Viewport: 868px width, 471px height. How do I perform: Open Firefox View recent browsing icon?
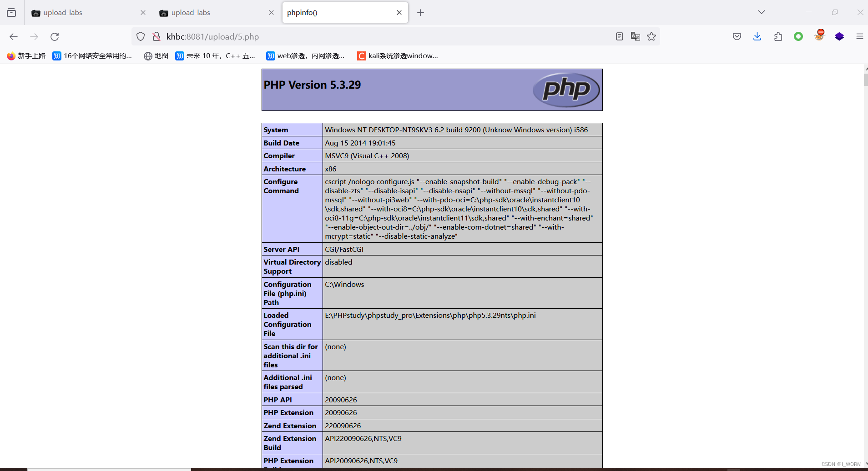[x=11, y=13]
